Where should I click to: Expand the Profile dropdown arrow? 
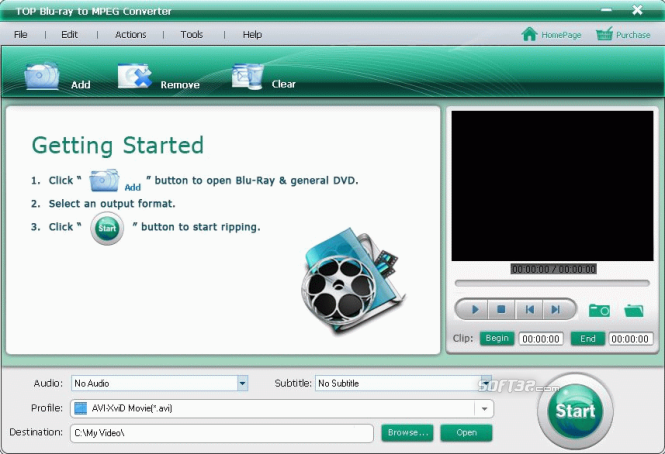(484, 409)
